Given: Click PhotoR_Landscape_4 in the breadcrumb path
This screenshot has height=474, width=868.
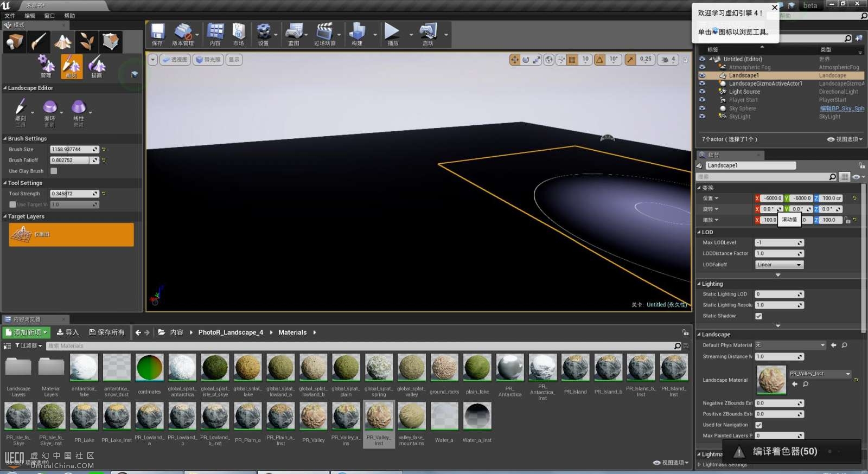Looking at the screenshot, I should (x=231, y=332).
